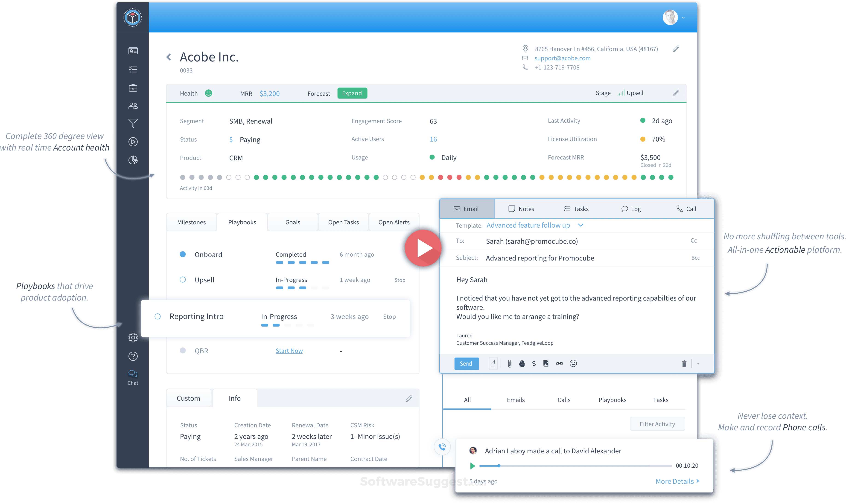This screenshot has width=846, height=504.
Task: Delete the email draft with trash icon
Action: pyautogui.click(x=684, y=364)
